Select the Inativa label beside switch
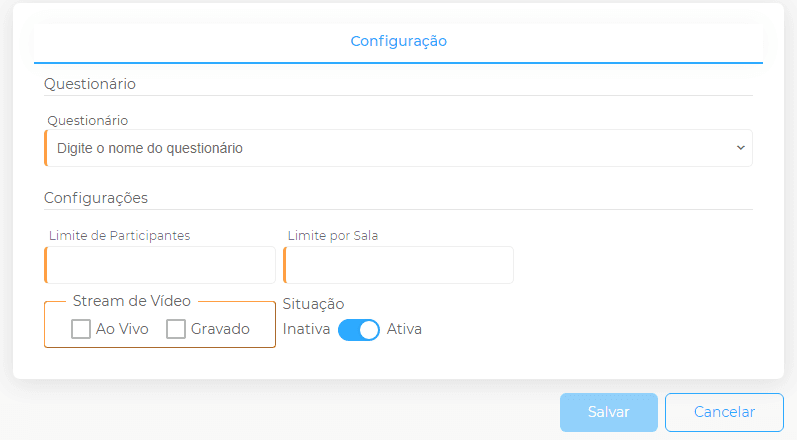The image size is (797, 440). pyautogui.click(x=306, y=329)
